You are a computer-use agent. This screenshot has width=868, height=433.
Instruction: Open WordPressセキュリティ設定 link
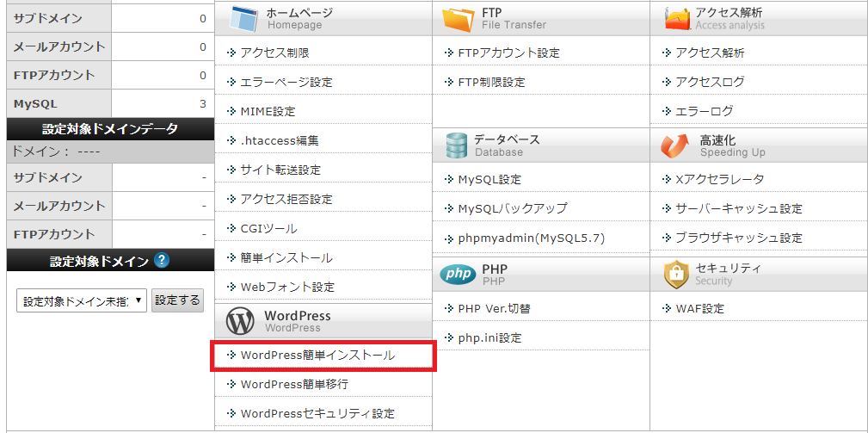(x=317, y=413)
